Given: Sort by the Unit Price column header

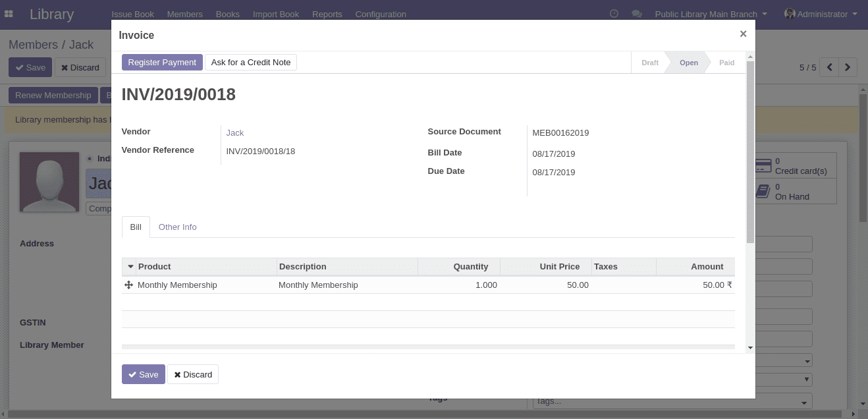Looking at the screenshot, I should pos(546,267).
